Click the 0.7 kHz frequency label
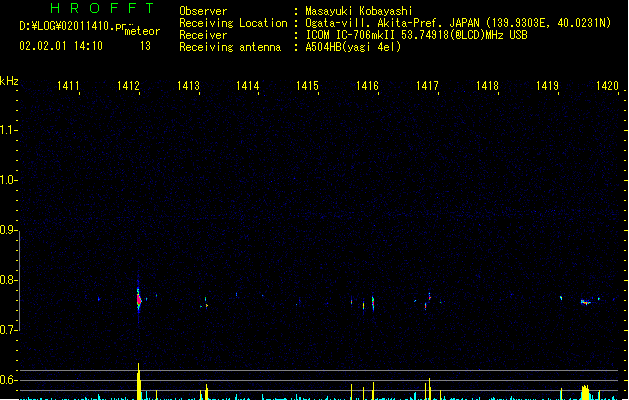629x400 pixels. (8, 330)
